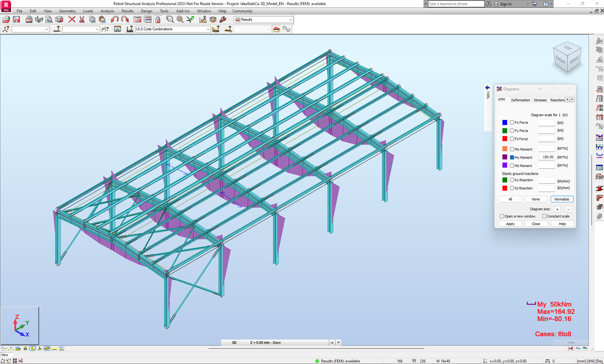604x364 pixels.
Task: Launch Calculations with the calculator icon
Action: click(x=138, y=19)
